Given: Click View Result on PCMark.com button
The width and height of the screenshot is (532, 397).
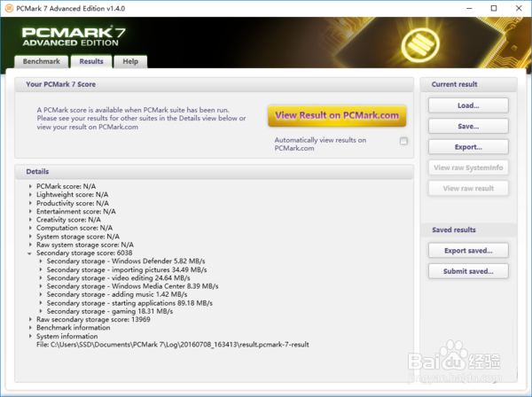Looking at the screenshot, I should click(x=337, y=115).
